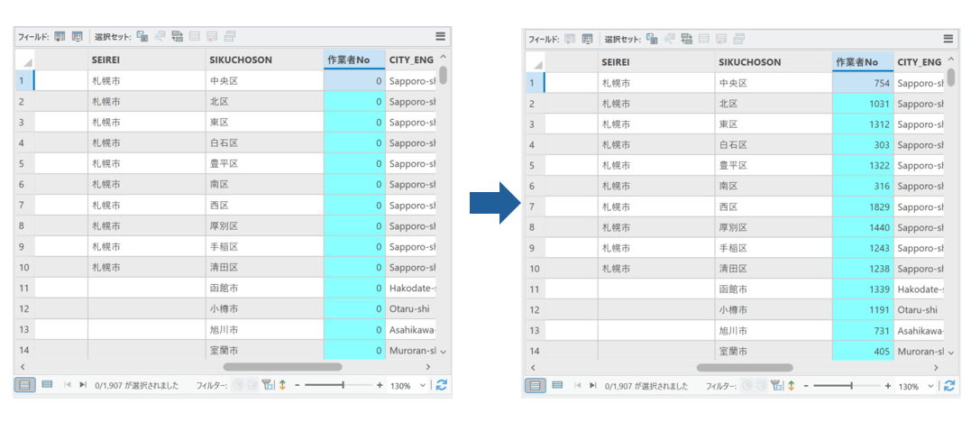Click Select By Attributes icon in right table
The image size is (980, 422).
(x=652, y=39)
